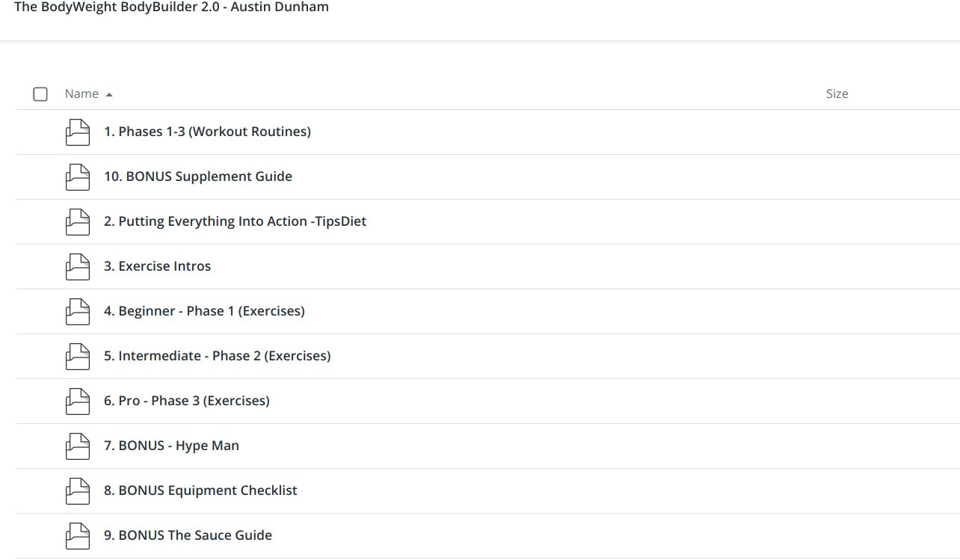
Task: Click the "Size" column header
Action: tap(837, 93)
